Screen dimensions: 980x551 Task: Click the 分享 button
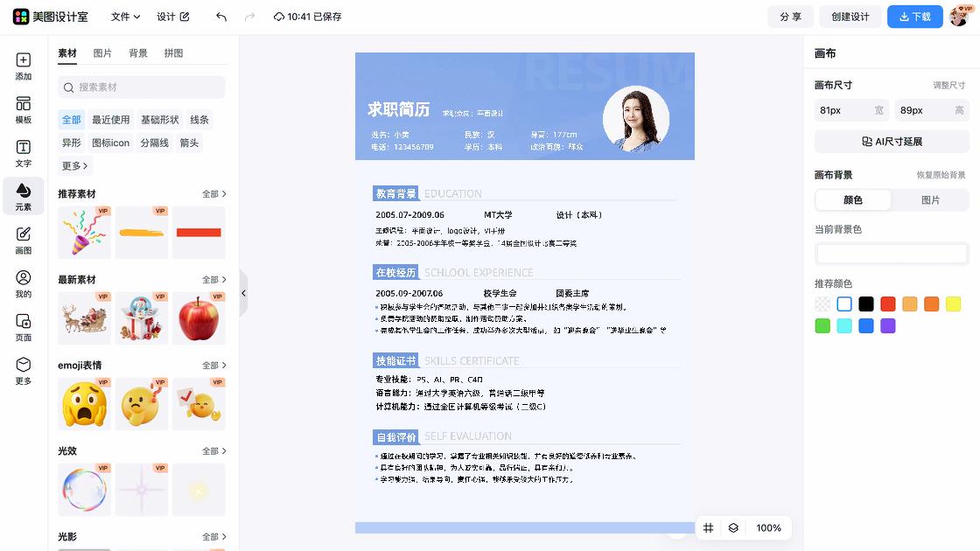790,17
